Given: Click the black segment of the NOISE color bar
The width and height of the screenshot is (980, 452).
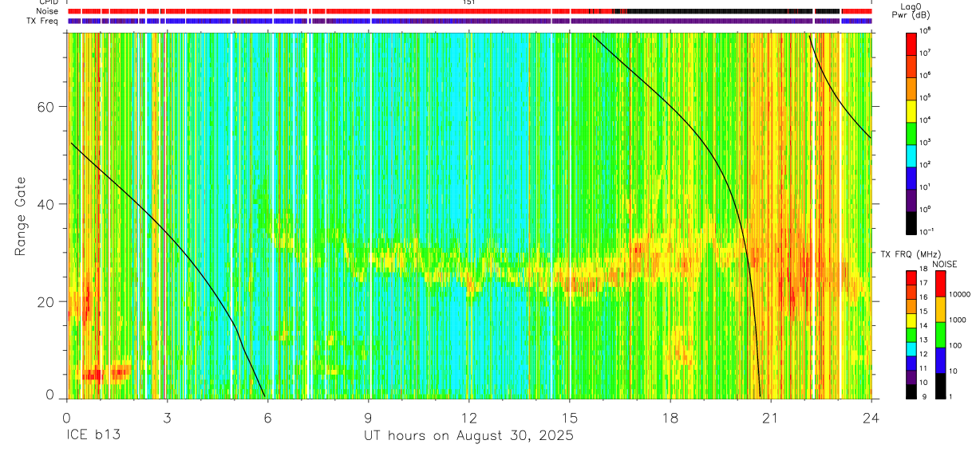Looking at the screenshot, I should pos(942,386).
